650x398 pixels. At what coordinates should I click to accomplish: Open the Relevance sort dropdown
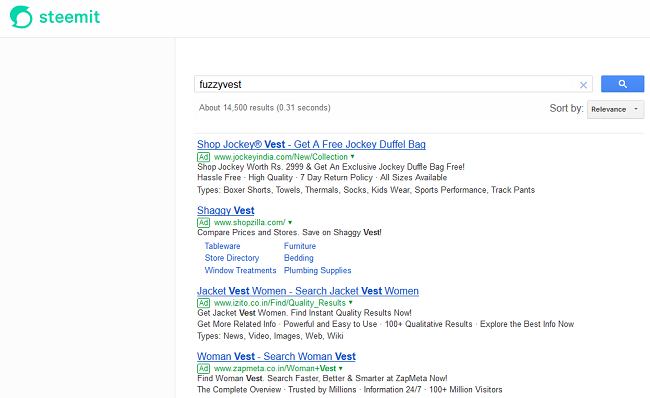(x=615, y=109)
